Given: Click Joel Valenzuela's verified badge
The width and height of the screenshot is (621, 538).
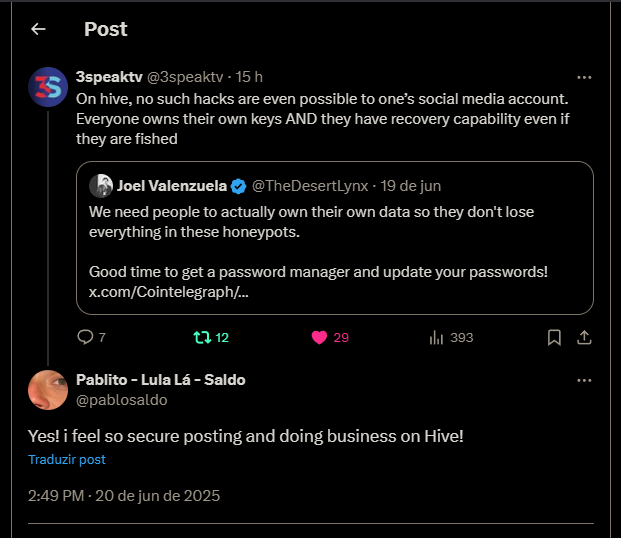Looking at the screenshot, I should point(238,186).
